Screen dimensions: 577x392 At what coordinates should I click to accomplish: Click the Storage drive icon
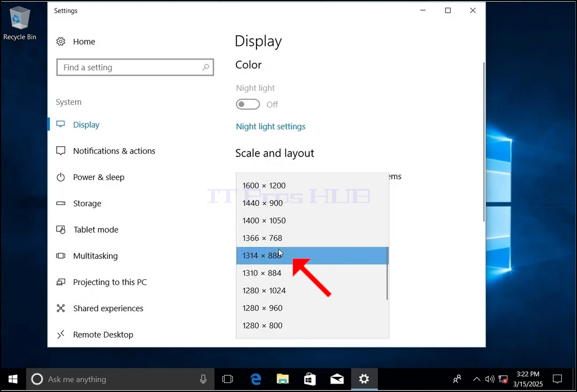pyautogui.click(x=61, y=204)
